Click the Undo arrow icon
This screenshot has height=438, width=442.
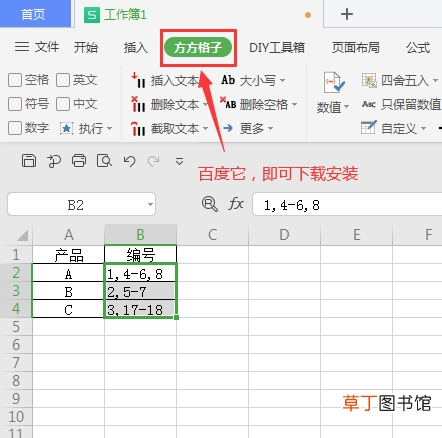[129, 161]
